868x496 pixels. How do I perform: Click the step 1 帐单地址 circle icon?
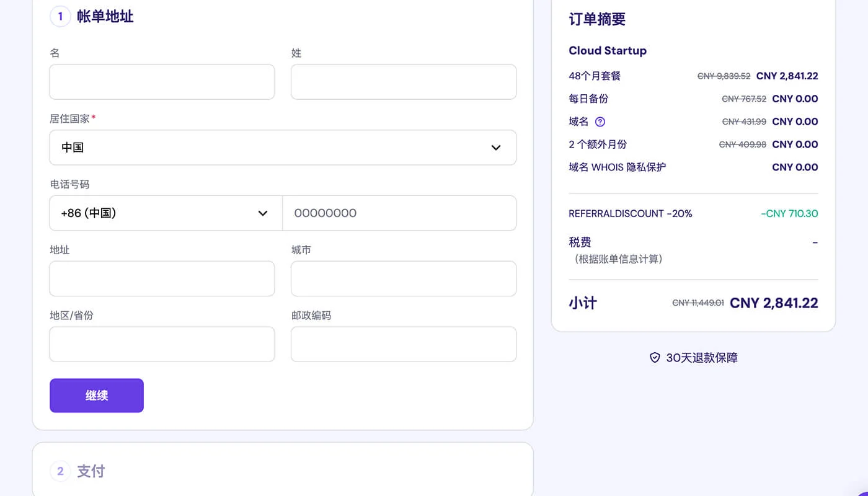pyautogui.click(x=60, y=17)
